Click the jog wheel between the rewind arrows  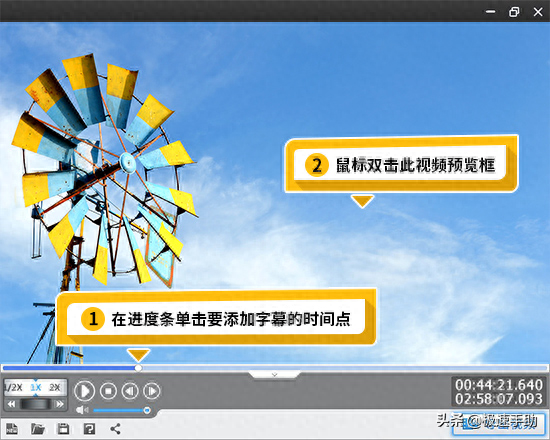[x=35, y=404]
